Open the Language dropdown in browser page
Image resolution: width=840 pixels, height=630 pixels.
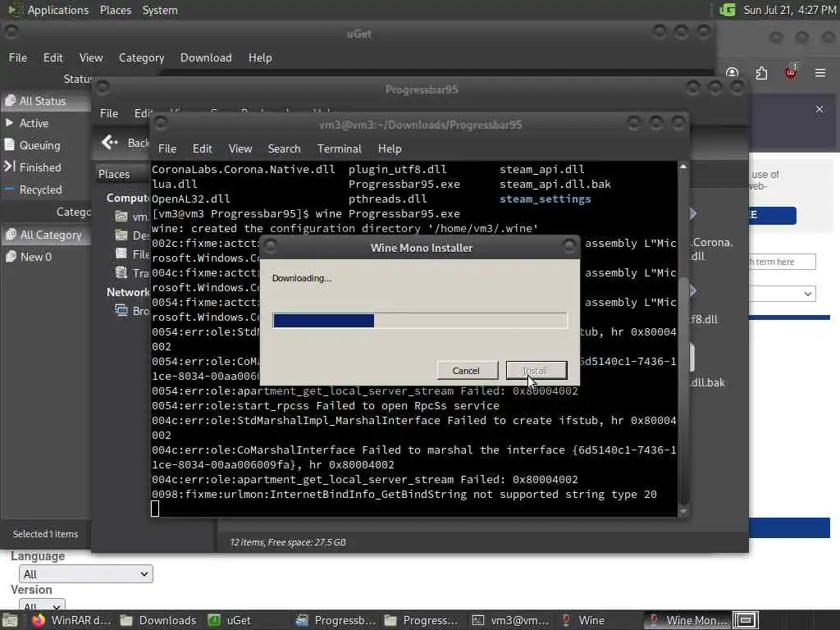tap(85, 573)
